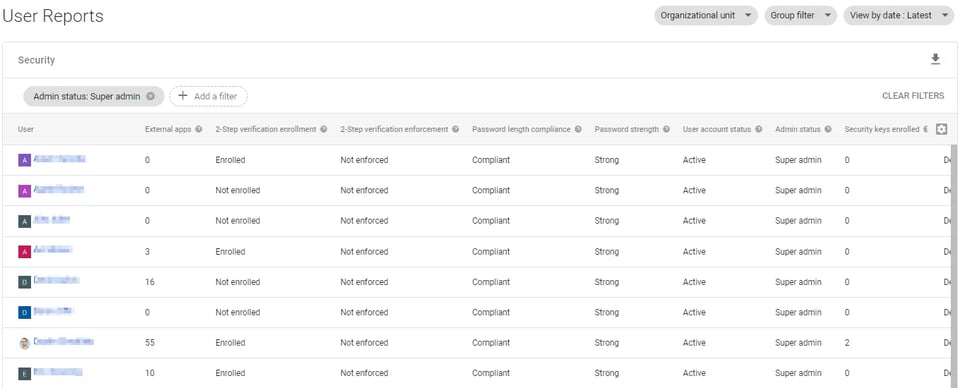Click the User account status help icon
960x388 pixels.
(x=759, y=130)
